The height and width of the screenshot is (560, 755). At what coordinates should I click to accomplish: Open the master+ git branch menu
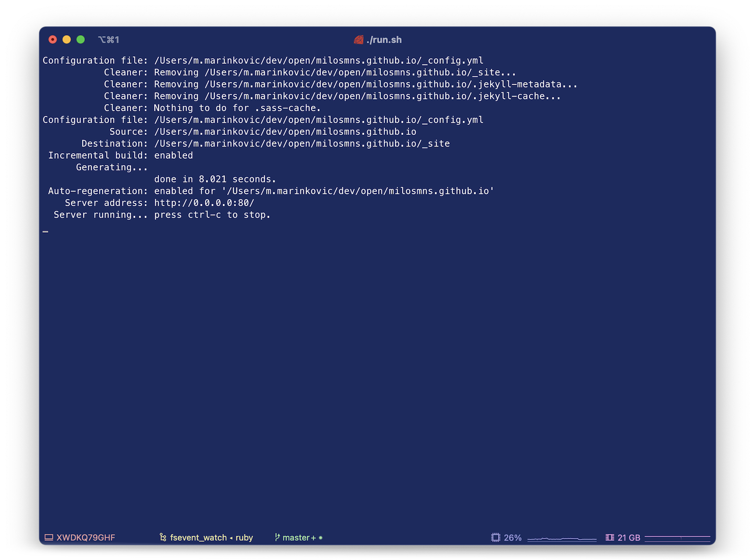(x=299, y=537)
